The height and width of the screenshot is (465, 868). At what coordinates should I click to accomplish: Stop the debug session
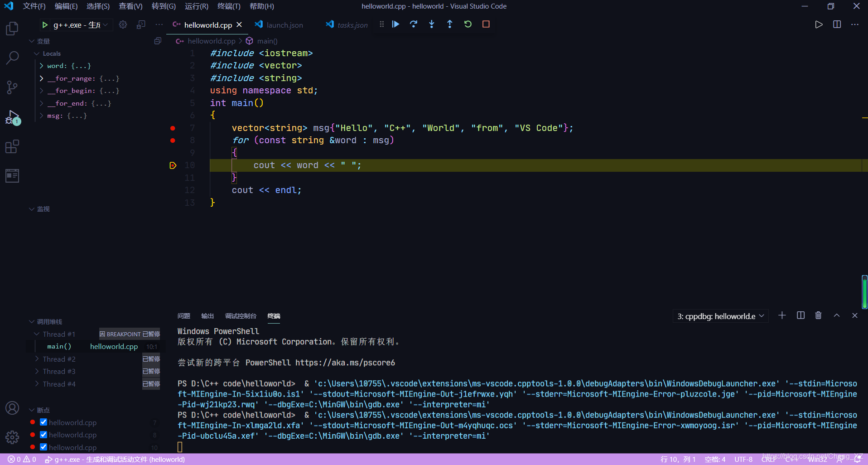486,24
